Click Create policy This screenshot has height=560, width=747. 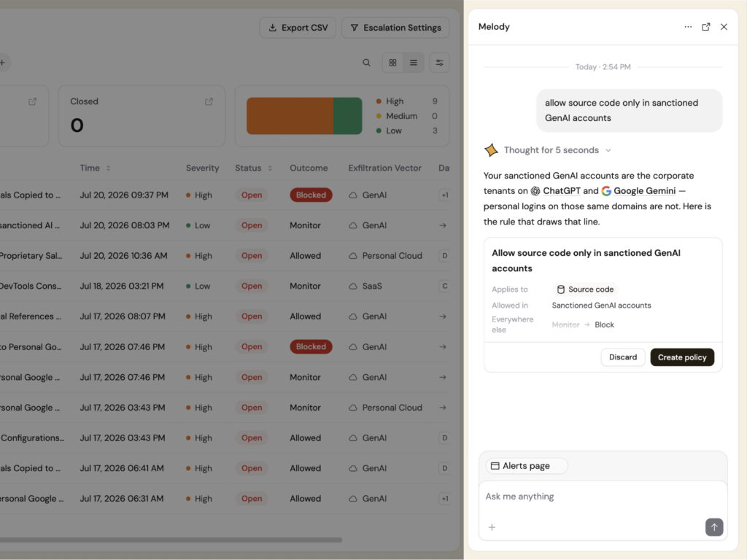(x=682, y=357)
